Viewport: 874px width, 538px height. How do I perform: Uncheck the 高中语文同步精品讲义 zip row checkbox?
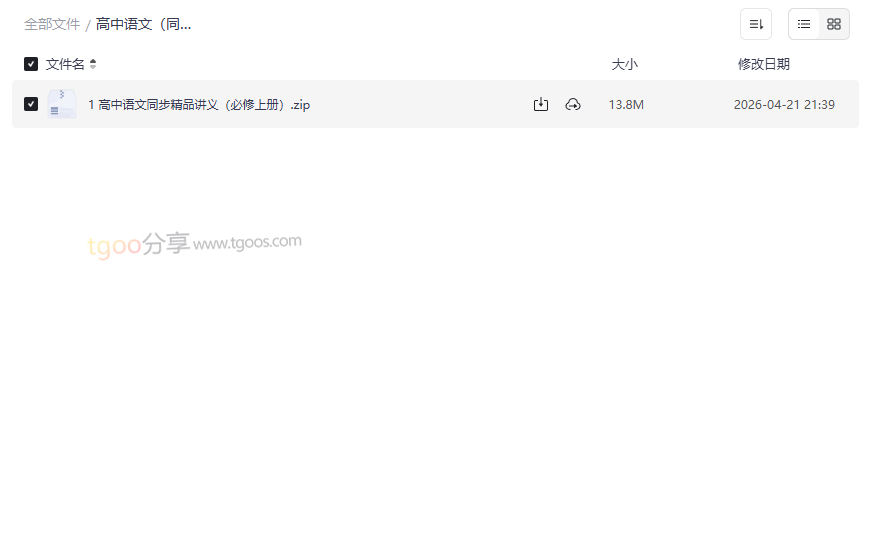pyautogui.click(x=31, y=104)
